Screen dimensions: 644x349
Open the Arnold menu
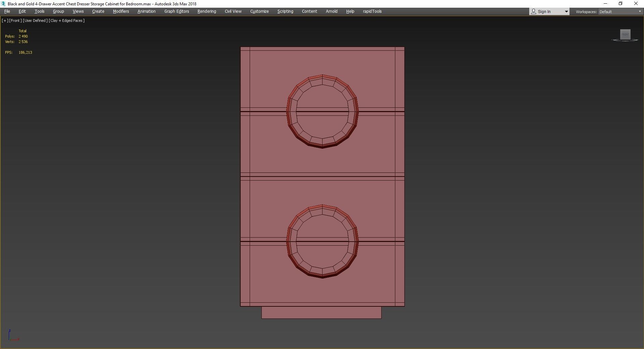click(x=332, y=11)
